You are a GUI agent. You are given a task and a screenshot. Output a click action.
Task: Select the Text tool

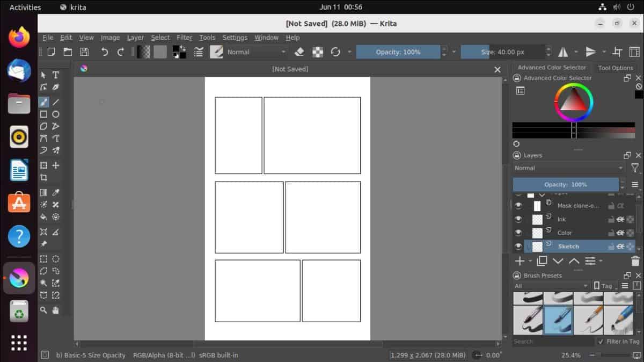[x=55, y=75]
